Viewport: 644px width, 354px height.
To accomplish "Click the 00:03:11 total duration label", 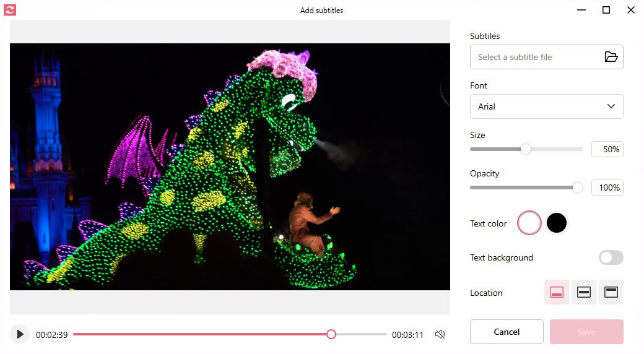I will click(407, 335).
